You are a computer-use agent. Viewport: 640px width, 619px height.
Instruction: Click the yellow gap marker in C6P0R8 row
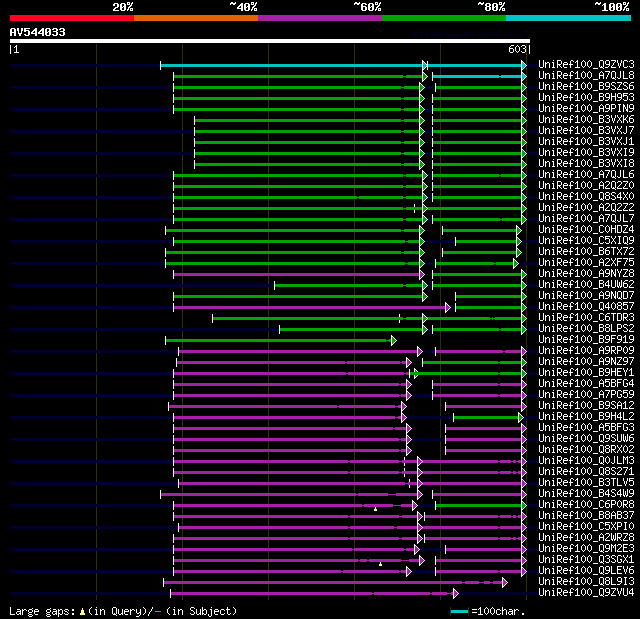pyautogui.click(x=376, y=509)
